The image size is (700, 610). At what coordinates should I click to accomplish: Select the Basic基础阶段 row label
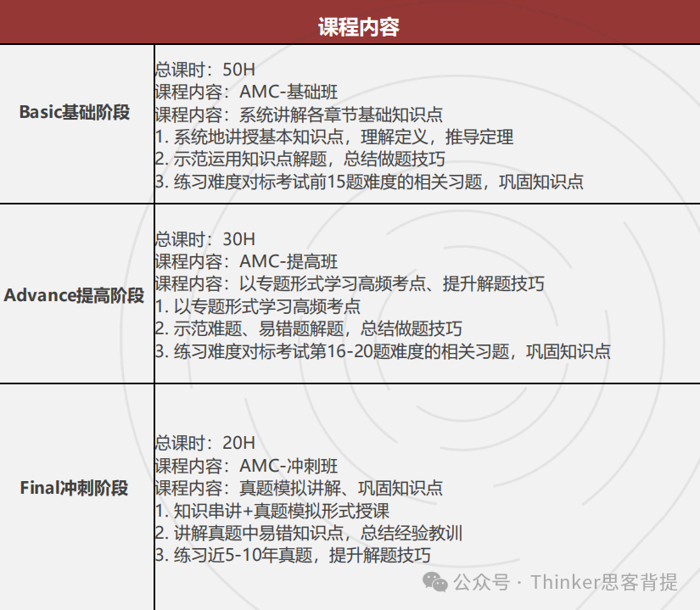pyautogui.click(x=75, y=112)
